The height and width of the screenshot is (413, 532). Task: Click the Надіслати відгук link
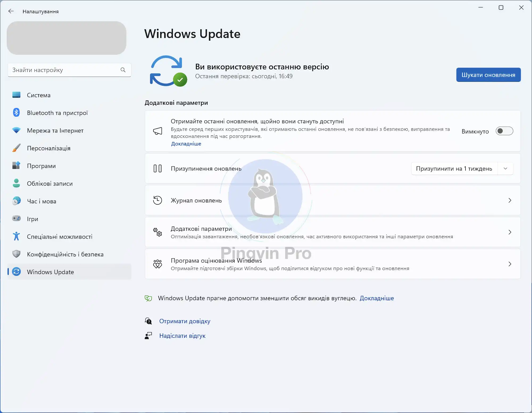pyautogui.click(x=182, y=336)
